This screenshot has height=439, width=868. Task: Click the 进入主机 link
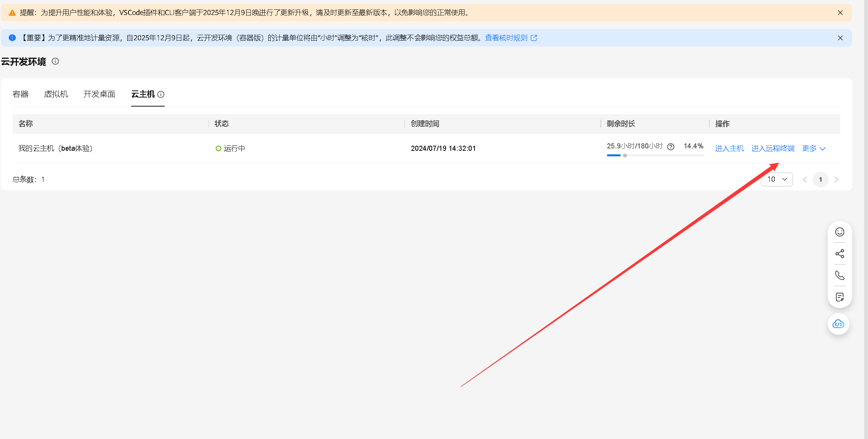(729, 148)
